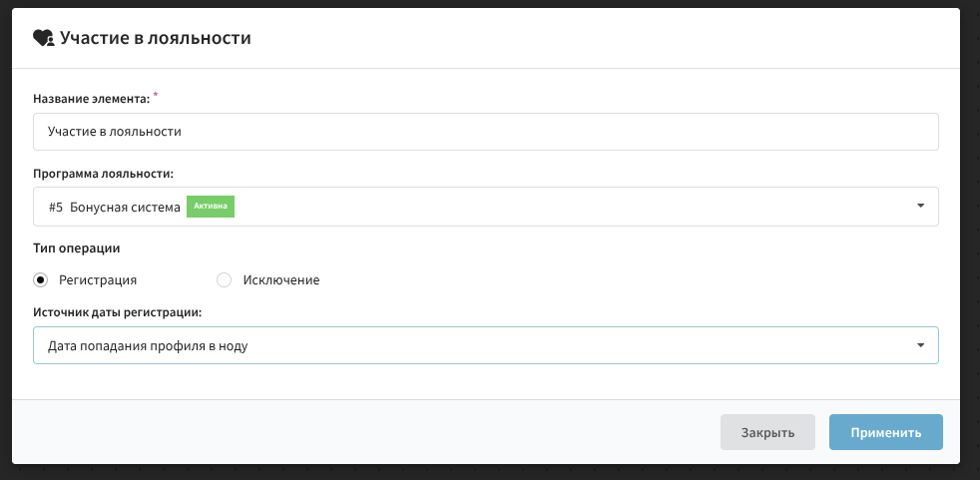Image resolution: width=980 pixels, height=480 pixels.
Task: Click the red required asterisk marker
Action: (x=156, y=95)
